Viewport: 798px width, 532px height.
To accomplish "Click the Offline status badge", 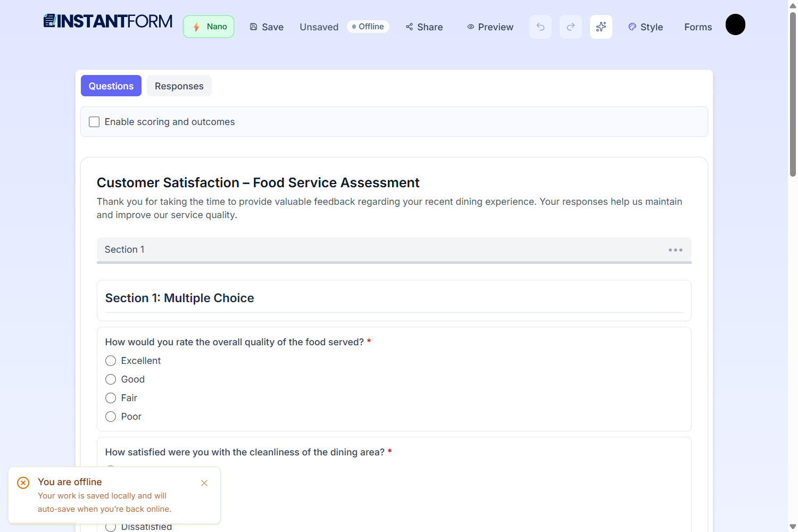I will (368, 27).
